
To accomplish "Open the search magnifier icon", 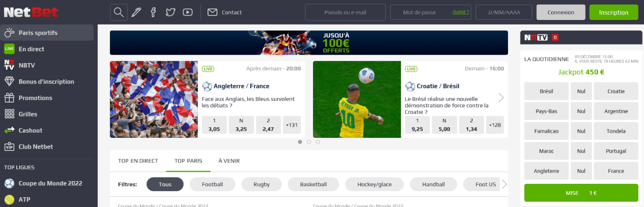I will pos(119,12).
